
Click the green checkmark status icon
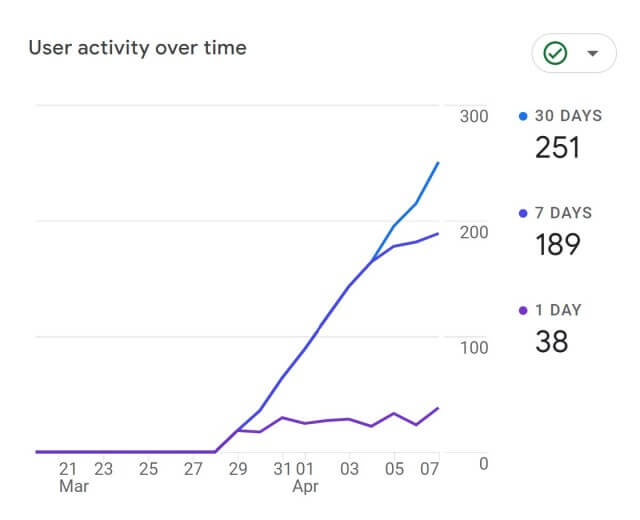point(555,53)
